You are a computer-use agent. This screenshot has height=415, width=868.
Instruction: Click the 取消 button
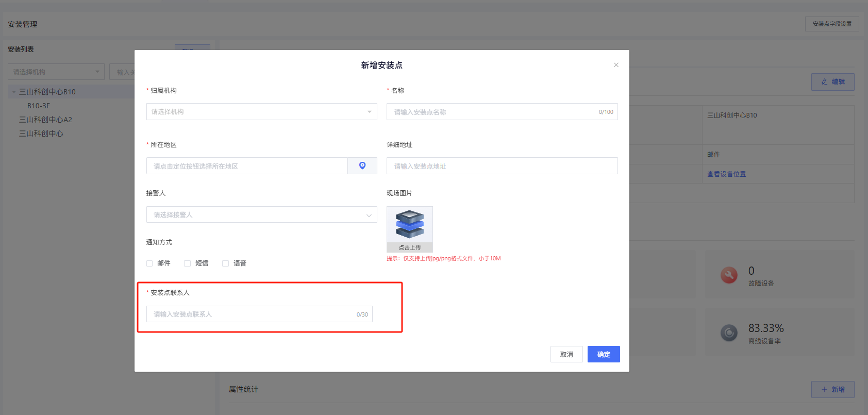(566, 354)
